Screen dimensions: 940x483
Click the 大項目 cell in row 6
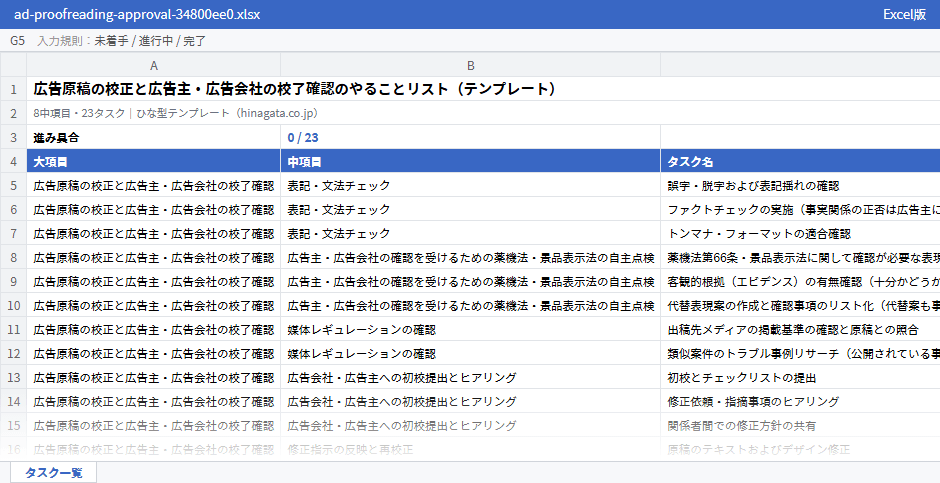(153, 210)
